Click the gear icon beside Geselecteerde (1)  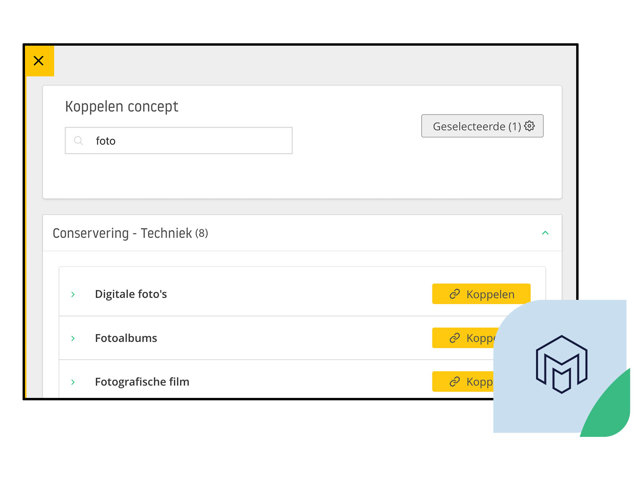pos(530,127)
